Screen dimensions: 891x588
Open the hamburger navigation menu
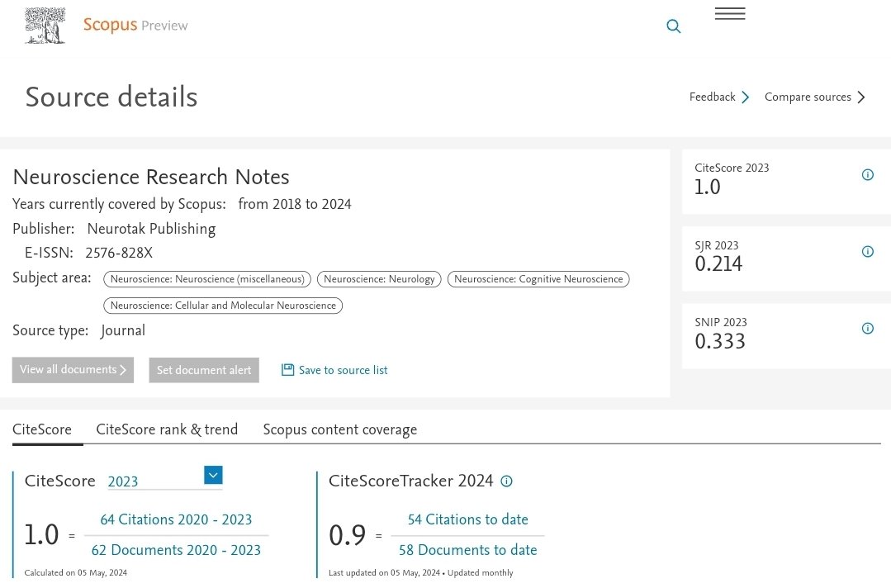tap(729, 14)
